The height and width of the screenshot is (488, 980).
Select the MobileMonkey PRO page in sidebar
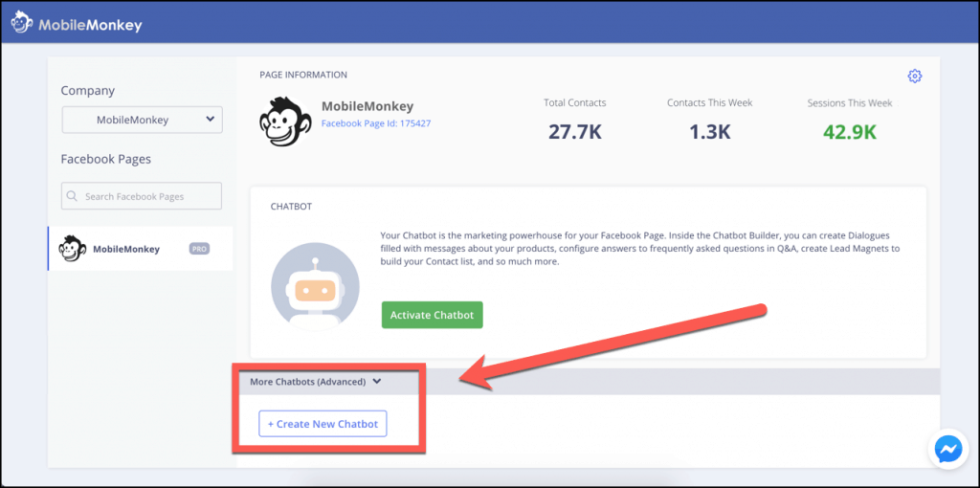[x=141, y=249]
